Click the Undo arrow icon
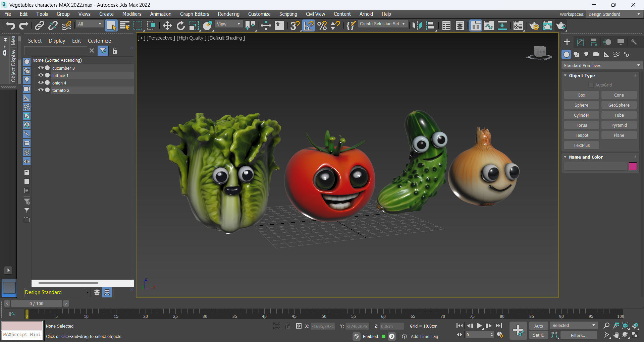 (x=10, y=25)
